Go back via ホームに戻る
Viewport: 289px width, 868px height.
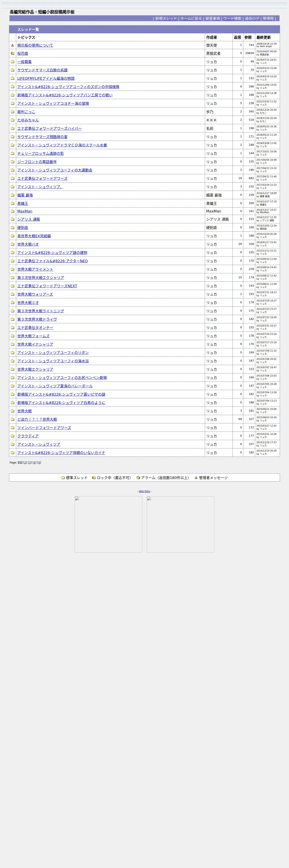click(191, 18)
